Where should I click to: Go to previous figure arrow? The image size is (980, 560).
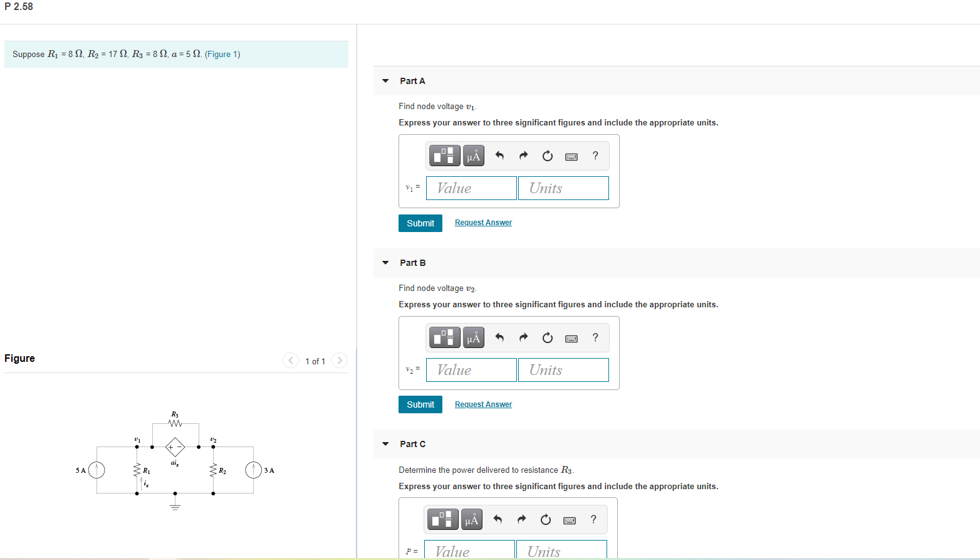pos(291,360)
